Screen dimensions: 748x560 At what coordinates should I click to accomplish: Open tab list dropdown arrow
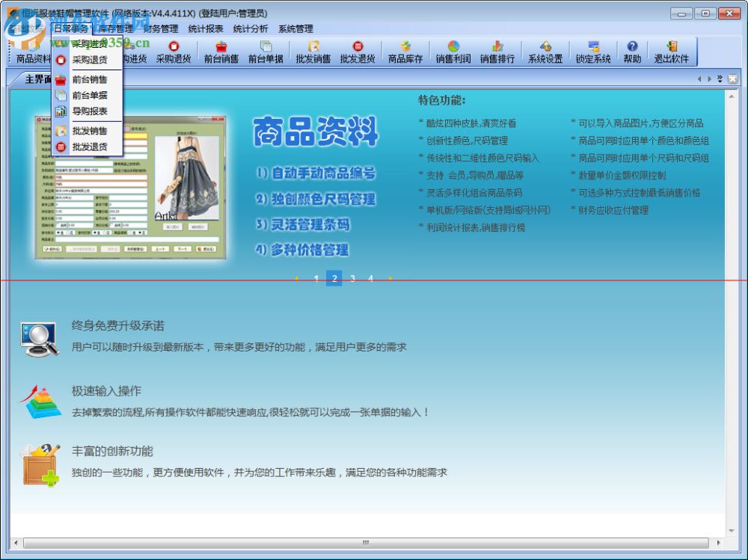[x=720, y=79]
